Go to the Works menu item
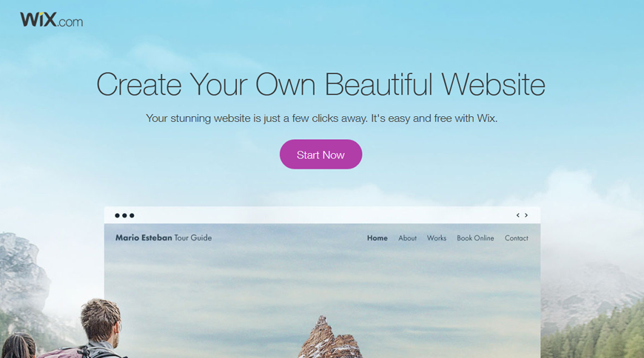The width and height of the screenshot is (644, 358). pyautogui.click(x=437, y=238)
